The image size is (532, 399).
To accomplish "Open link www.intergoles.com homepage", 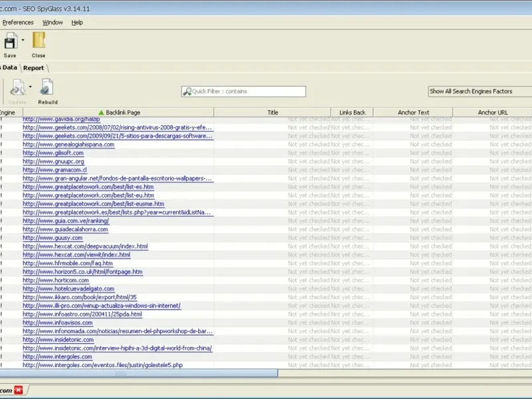I will tap(57, 356).
